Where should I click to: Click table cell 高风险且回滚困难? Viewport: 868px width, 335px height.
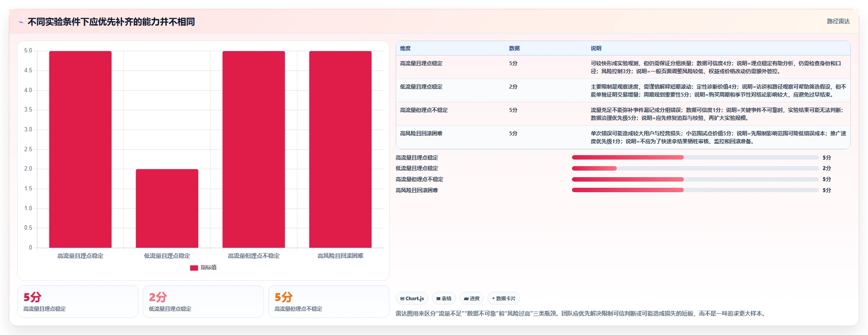pyautogui.click(x=421, y=134)
